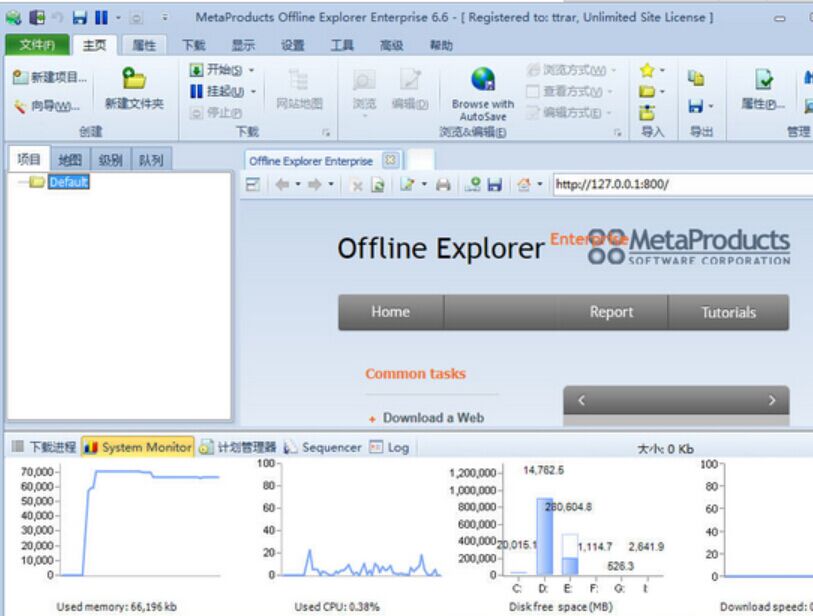Select the 队列 panel tab

click(x=151, y=160)
